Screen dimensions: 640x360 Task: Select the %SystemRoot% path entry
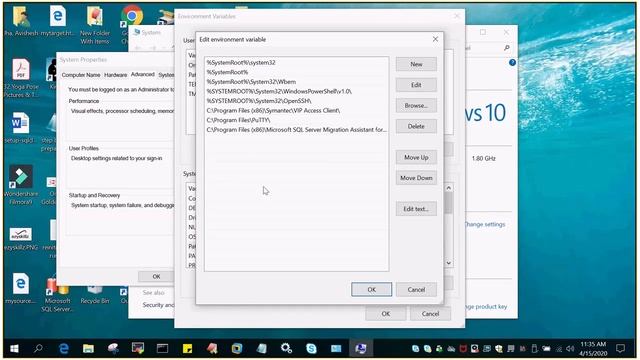click(x=297, y=72)
